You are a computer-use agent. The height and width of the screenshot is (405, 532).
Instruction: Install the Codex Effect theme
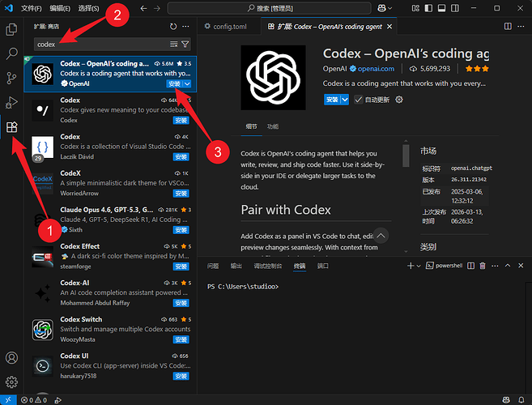pos(181,266)
